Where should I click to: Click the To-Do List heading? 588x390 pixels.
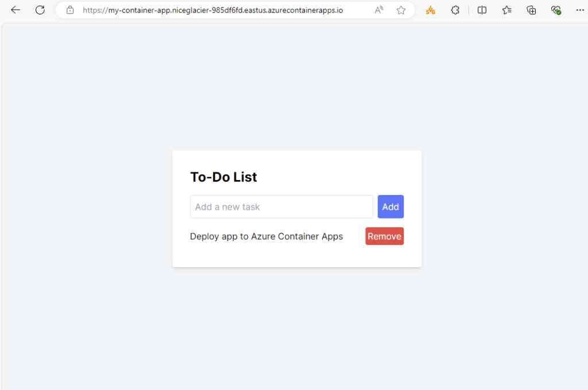tap(223, 177)
